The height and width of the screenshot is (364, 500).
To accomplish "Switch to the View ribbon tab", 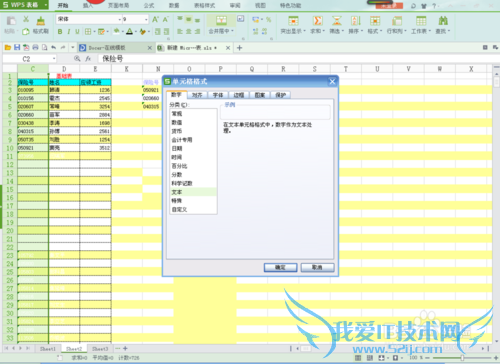I will click(260, 5).
